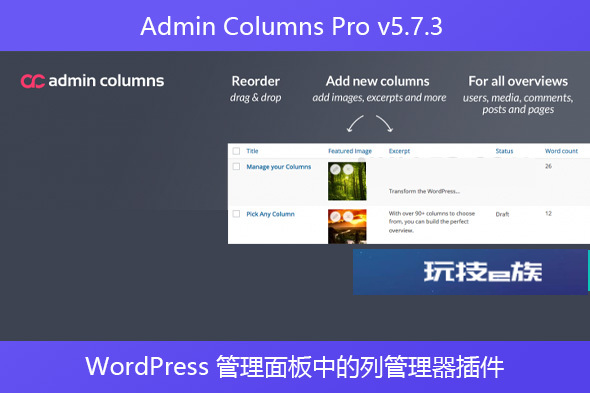
Task: Click the 玩技e族 blue banner
Action: (x=470, y=272)
